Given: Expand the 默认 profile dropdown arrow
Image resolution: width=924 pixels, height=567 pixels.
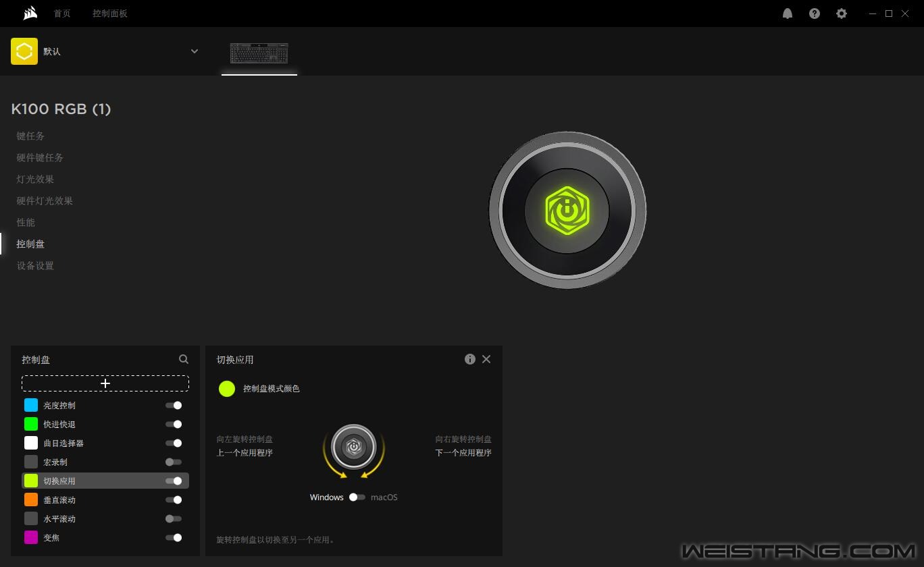Looking at the screenshot, I should 195,51.
